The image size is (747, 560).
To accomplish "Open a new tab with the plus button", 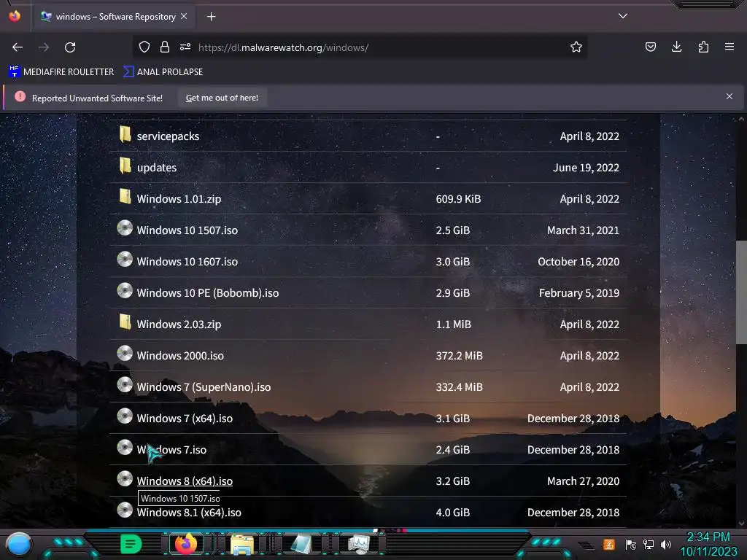I will tap(211, 17).
